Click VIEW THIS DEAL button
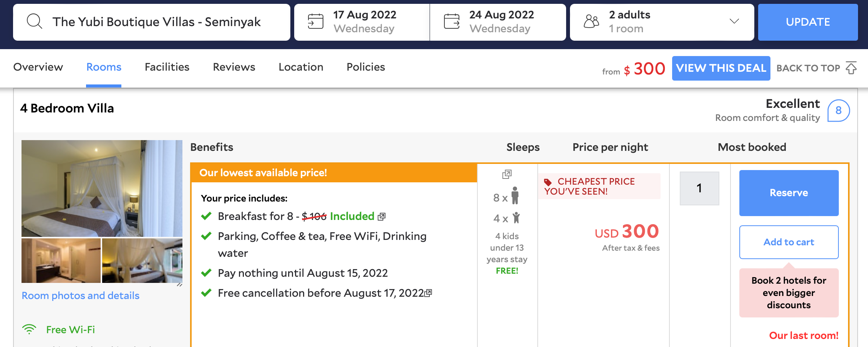The height and width of the screenshot is (347, 868). coord(721,68)
